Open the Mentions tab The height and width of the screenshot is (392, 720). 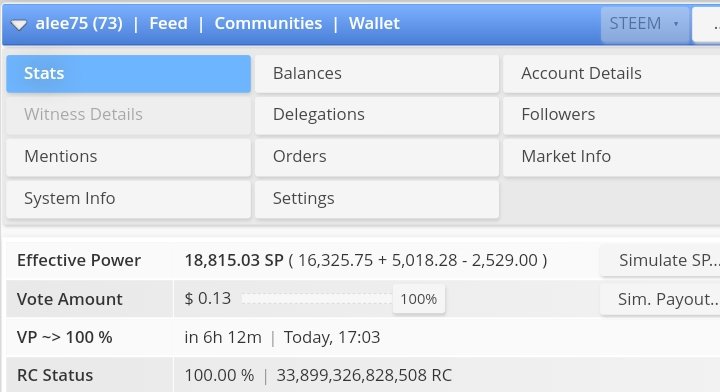pyautogui.click(x=129, y=157)
